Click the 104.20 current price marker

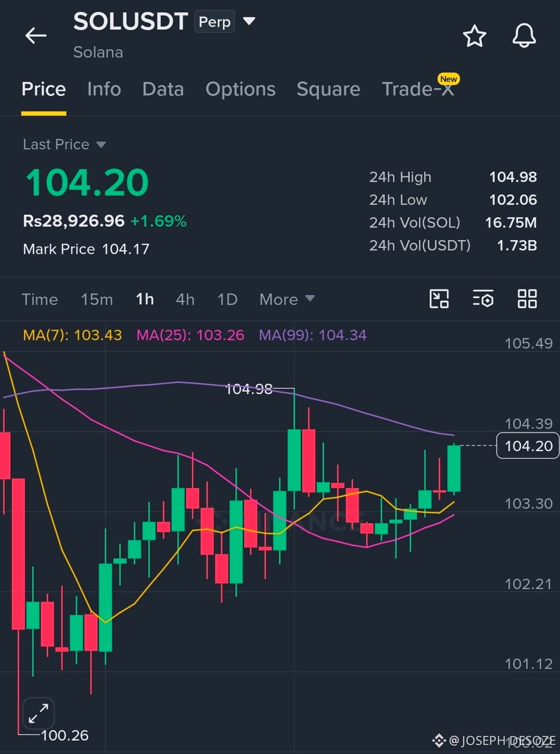pos(528,445)
